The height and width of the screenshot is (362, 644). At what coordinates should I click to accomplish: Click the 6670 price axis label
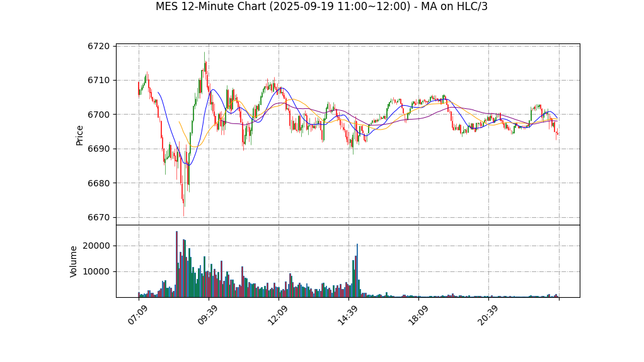[98, 218]
